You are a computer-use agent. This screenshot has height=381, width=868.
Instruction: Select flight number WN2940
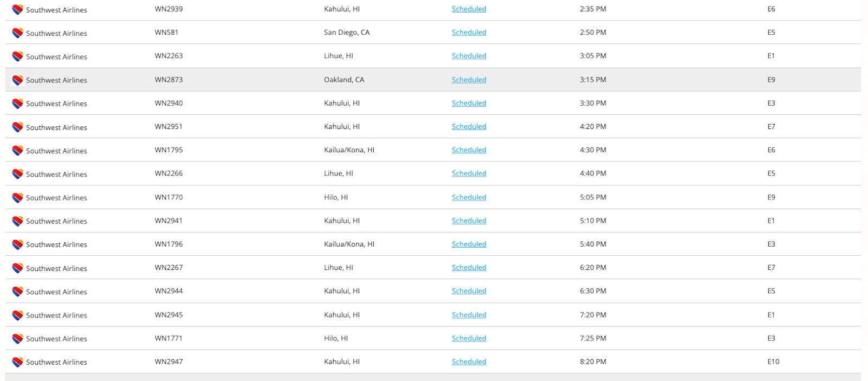[169, 103]
